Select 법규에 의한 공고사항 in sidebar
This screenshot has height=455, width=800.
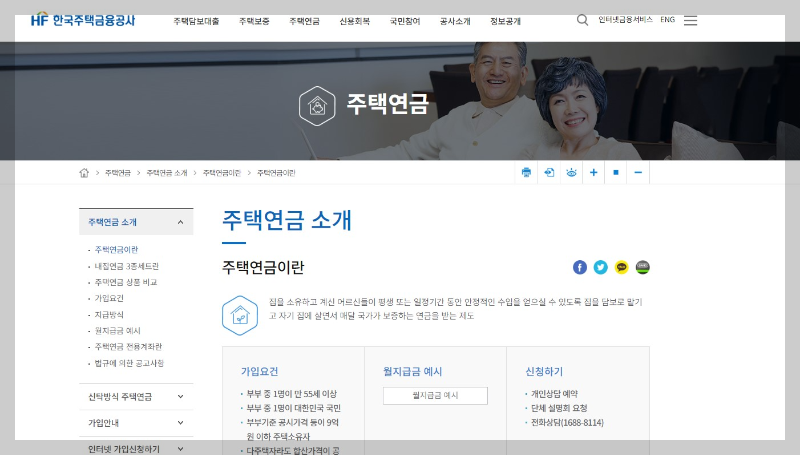pyautogui.click(x=129, y=363)
